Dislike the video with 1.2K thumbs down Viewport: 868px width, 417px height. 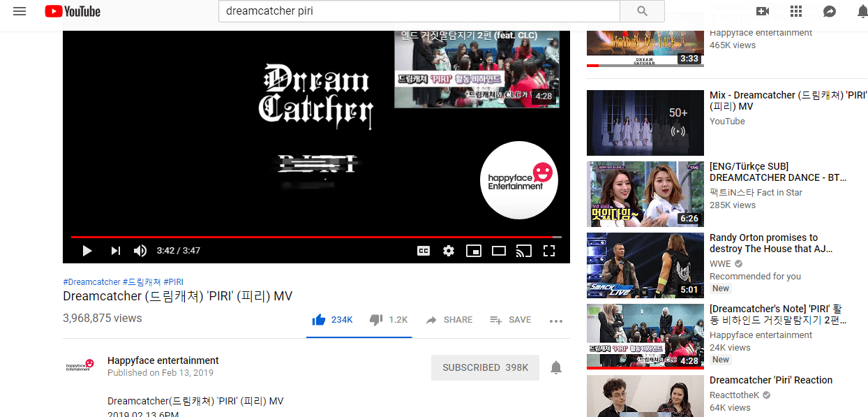click(x=389, y=320)
